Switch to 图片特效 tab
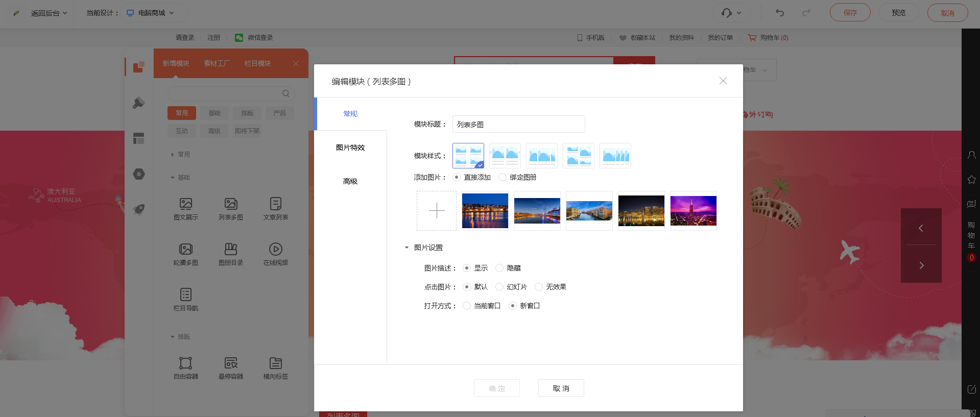The height and width of the screenshot is (417, 980). point(350,148)
